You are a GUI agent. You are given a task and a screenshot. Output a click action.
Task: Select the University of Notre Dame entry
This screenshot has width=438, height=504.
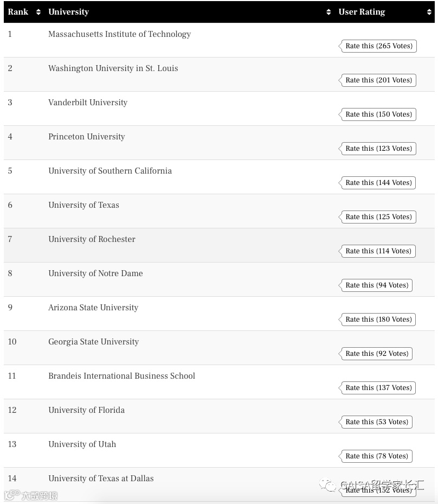[95, 273]
